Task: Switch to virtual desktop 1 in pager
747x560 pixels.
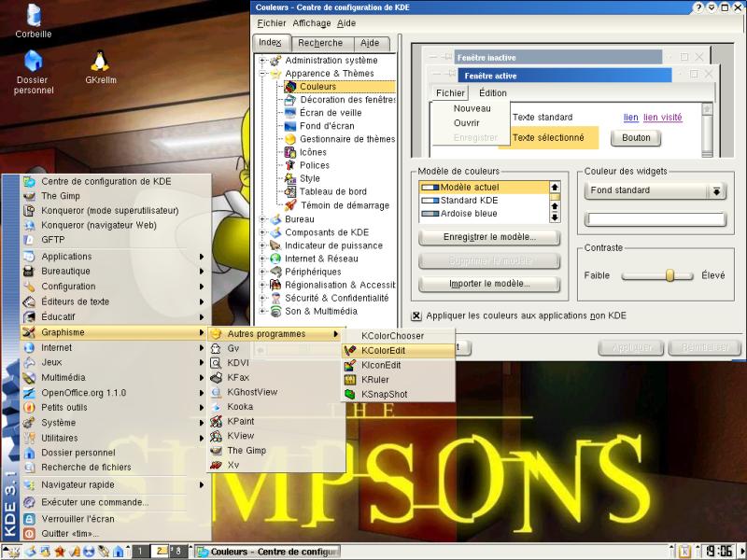Action: coord(140,552)
